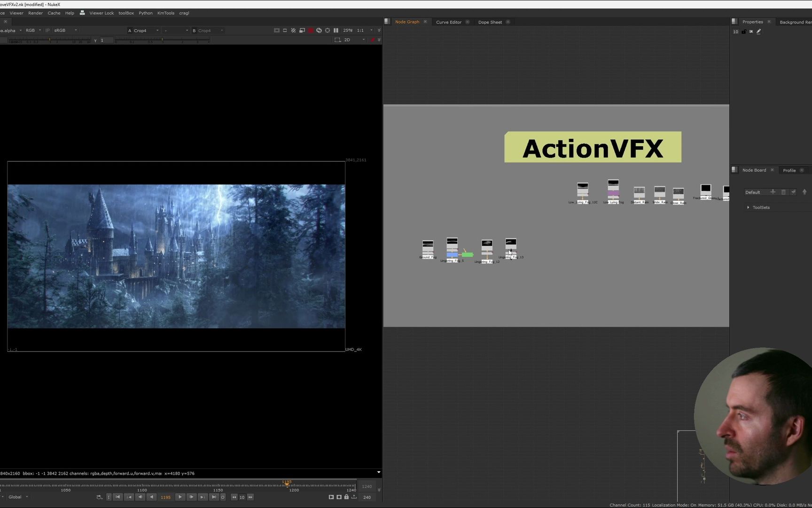Open the KmTools menu
Image resolution: width=812 pixels, height=508 pixels.
point(166,13)
